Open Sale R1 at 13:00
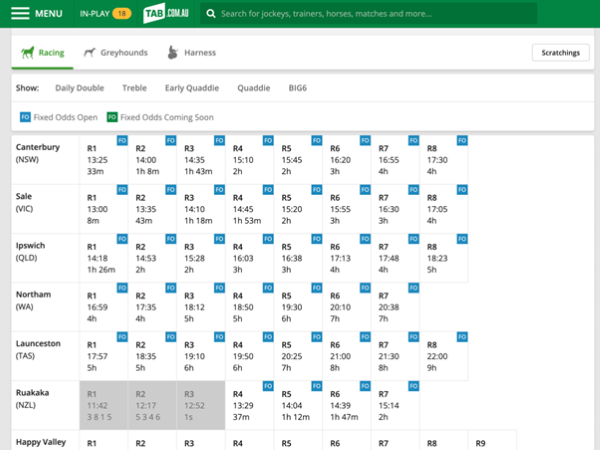Screen dimensions: 600x450 [x=104, y=209]
